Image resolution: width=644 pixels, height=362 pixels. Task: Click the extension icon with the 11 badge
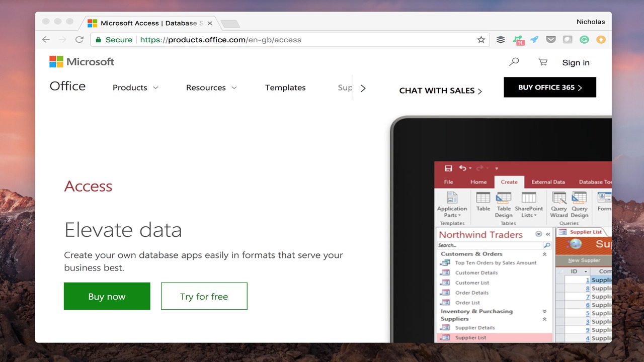(x=518, y=40)
